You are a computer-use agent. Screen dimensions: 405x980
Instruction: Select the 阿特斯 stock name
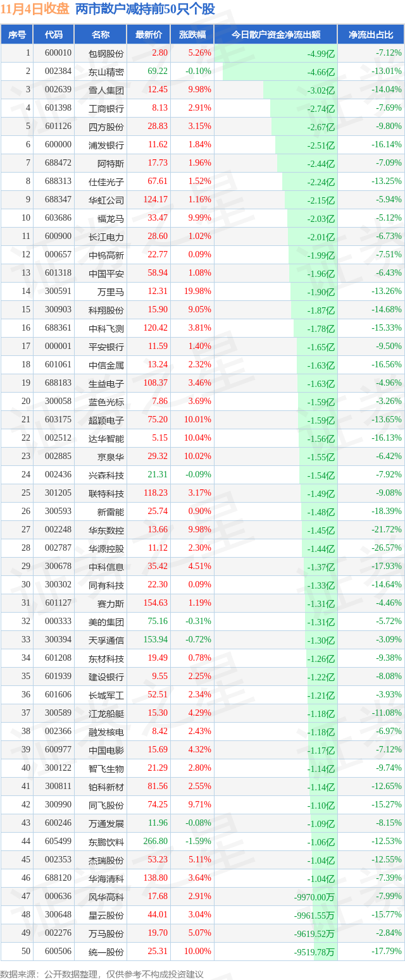(111, 164)
